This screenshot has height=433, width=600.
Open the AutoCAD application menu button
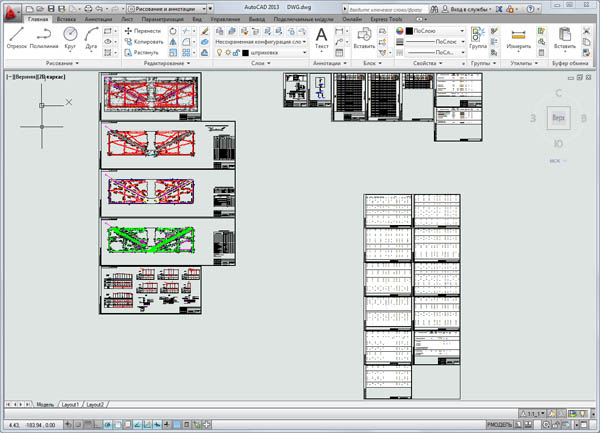point(11,10)
